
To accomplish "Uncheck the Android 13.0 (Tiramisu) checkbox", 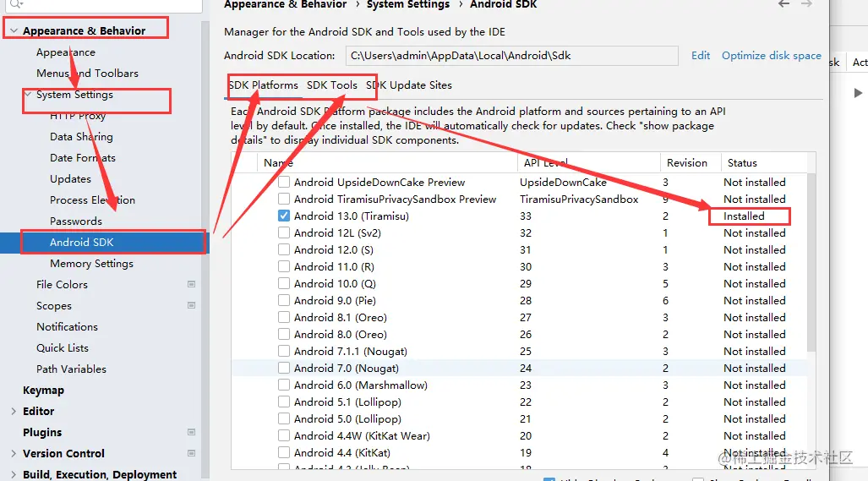I will [284, 216].
